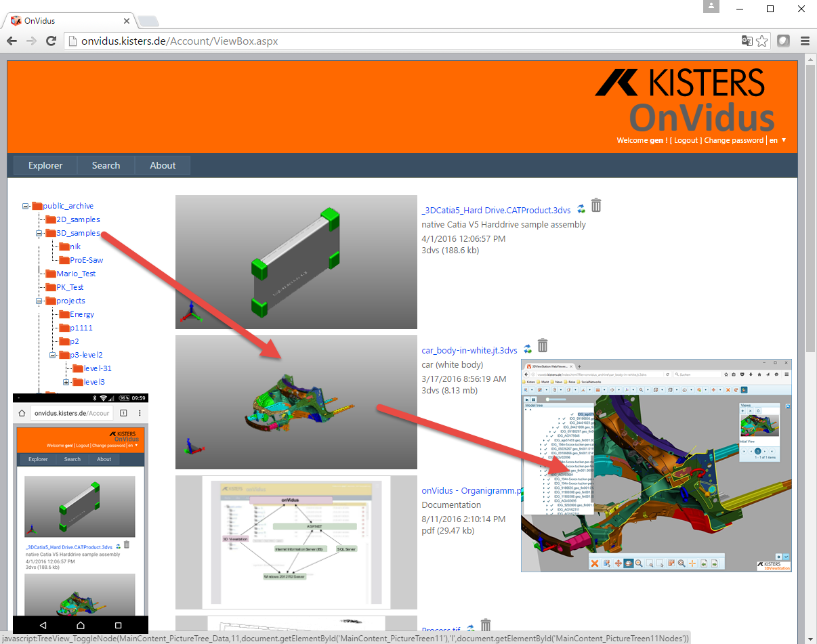This screenshot has height=644, width=817.
Task: Click the Organigramm document thumbnail
Action: point(296,542)
